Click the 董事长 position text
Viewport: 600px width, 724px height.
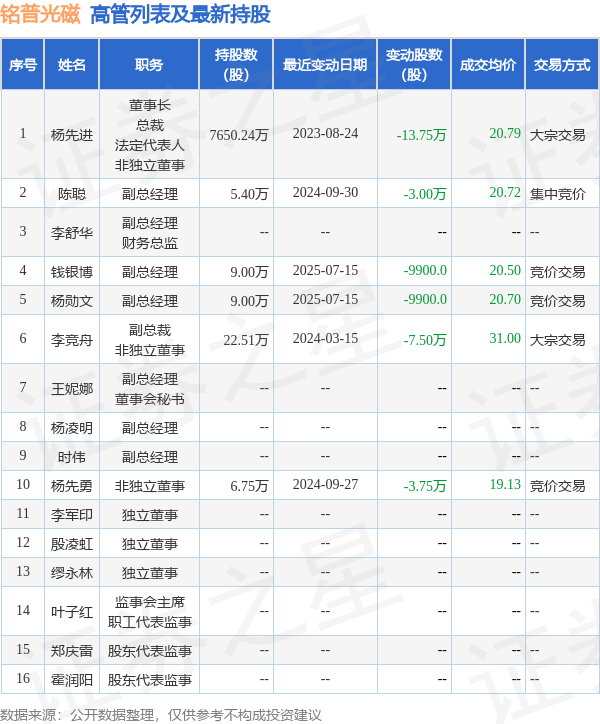(150, 105)
